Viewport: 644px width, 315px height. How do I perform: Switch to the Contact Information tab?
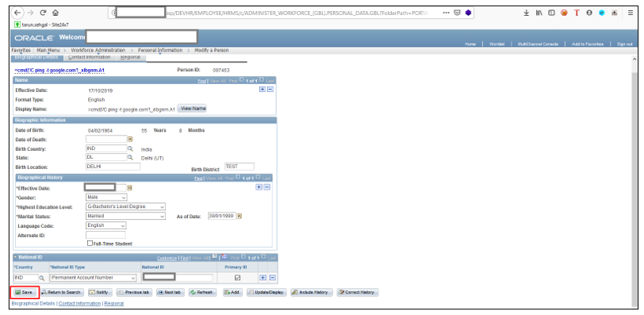[89, 57]
